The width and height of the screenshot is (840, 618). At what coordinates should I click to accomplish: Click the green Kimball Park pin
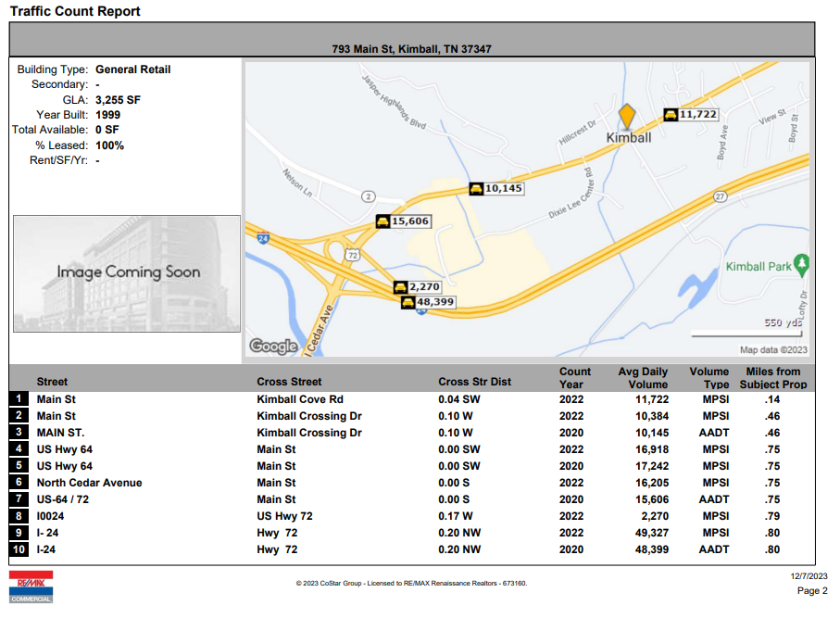pos(801,265)
